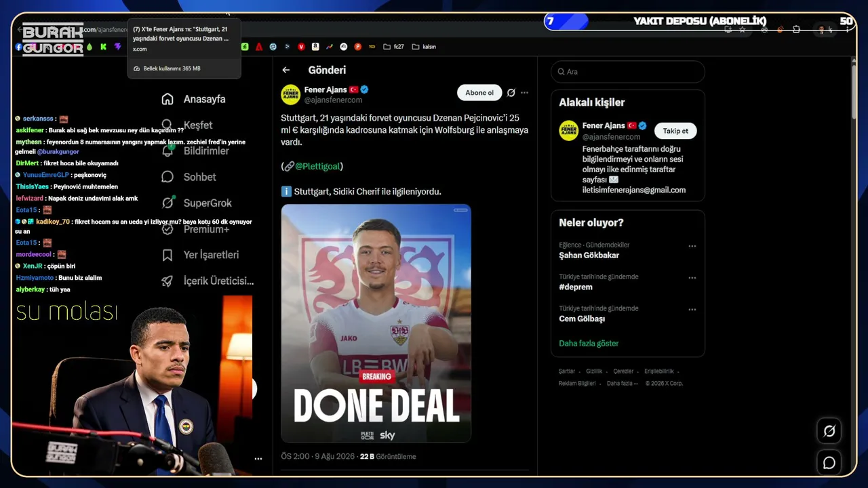The height and width of the screenshot is (488, 868).
Task: Open more options for Cem Gölbaşı trend
Action: pyautogui.click(x=692, y=310)
